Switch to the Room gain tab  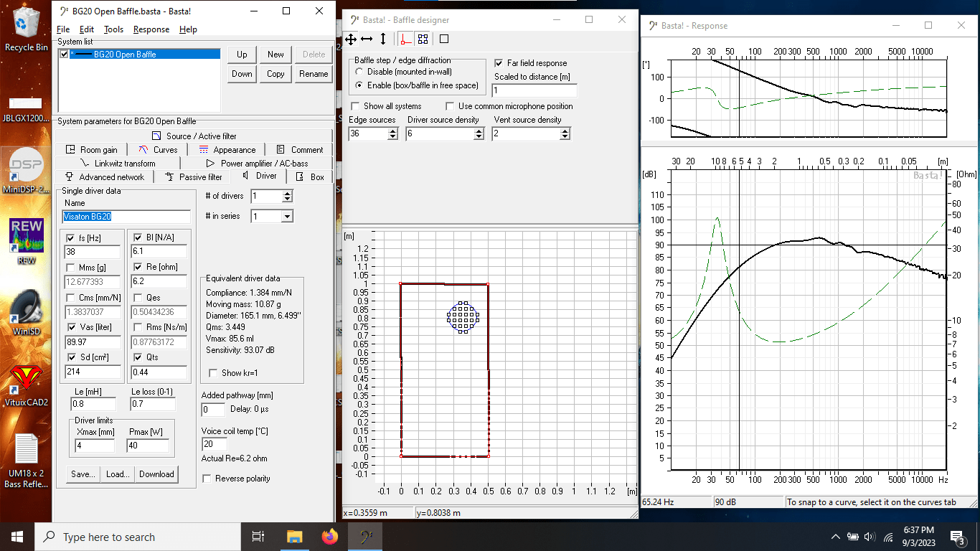(91, 149)
